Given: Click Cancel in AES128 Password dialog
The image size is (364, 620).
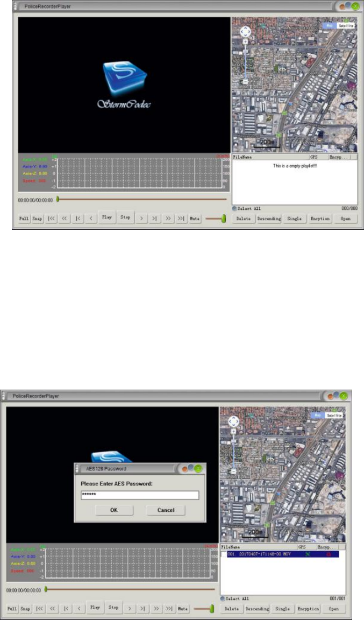Looking at the screenshot, I should click(166, 510).
